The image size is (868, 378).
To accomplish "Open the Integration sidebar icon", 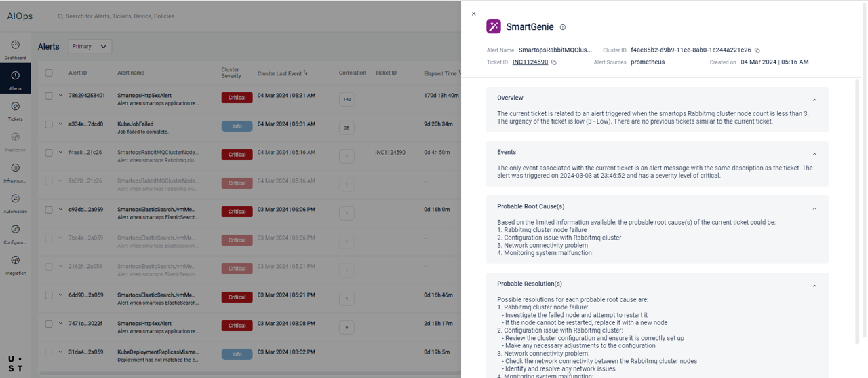I will tap(15, 264).
